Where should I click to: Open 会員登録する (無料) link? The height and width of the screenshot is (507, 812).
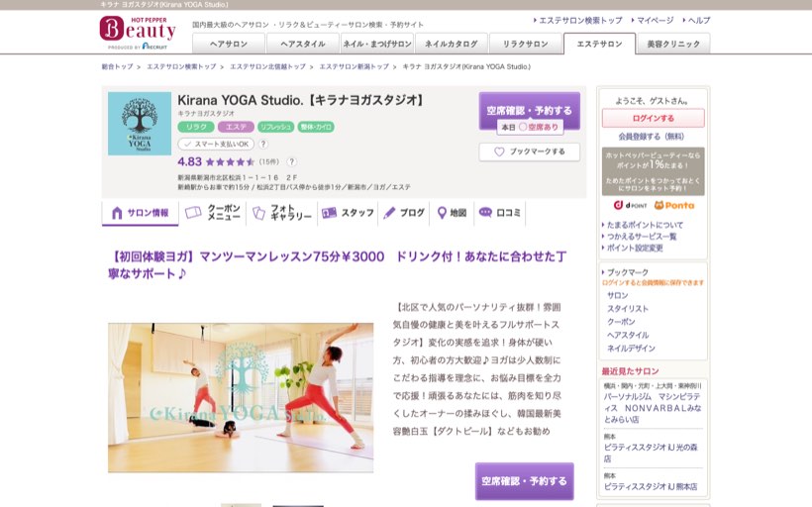click(652, 137)
